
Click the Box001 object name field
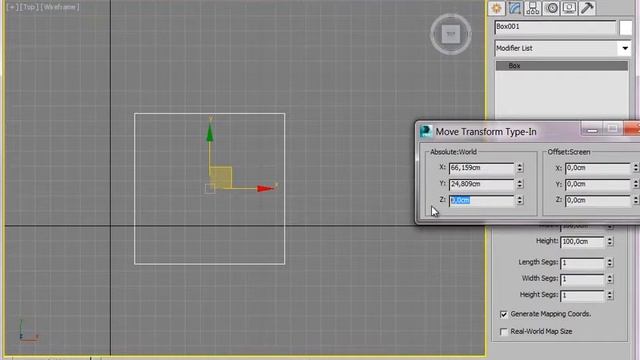tap(555, 27)
